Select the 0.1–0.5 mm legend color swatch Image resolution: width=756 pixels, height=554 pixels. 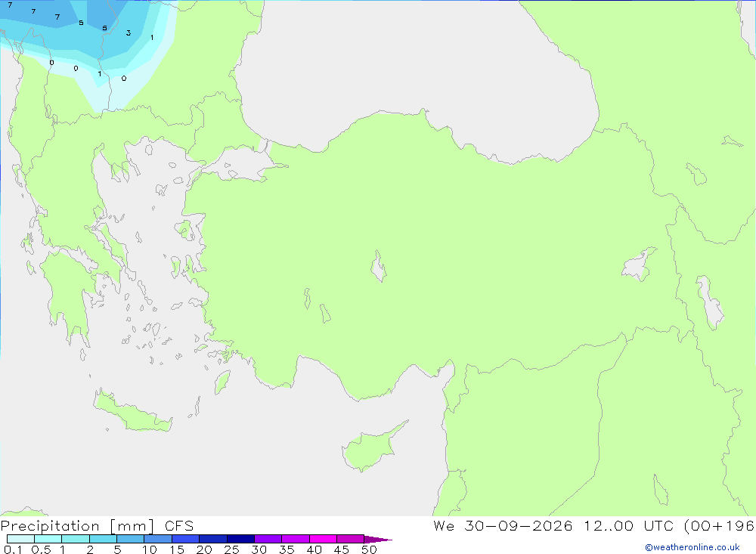(x=20, y=539)
